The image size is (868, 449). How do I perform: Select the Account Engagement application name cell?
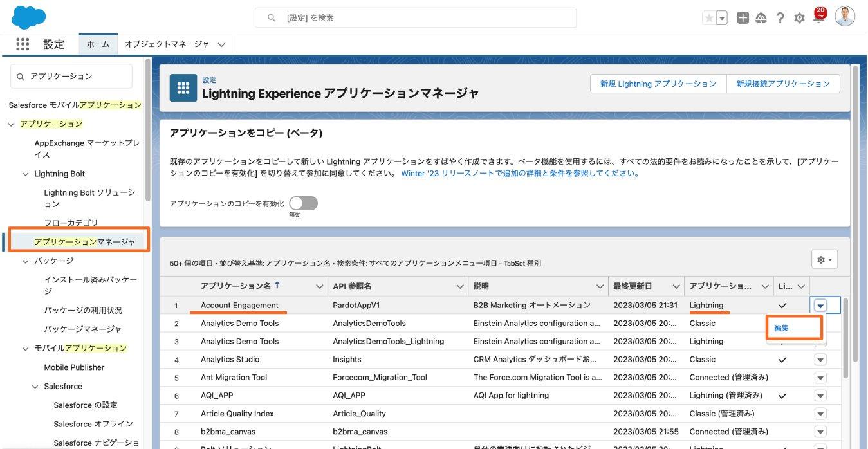(239, 305)
